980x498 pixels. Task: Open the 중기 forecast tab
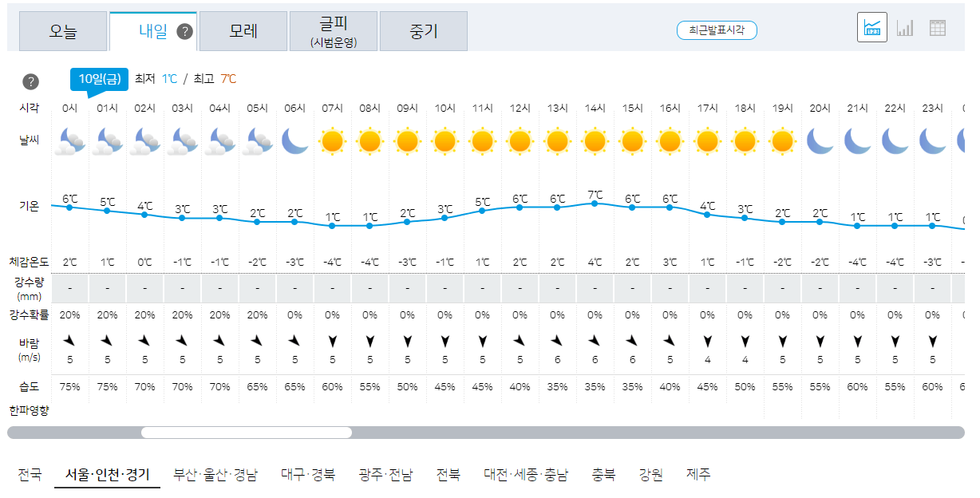[x=424, y=29]
